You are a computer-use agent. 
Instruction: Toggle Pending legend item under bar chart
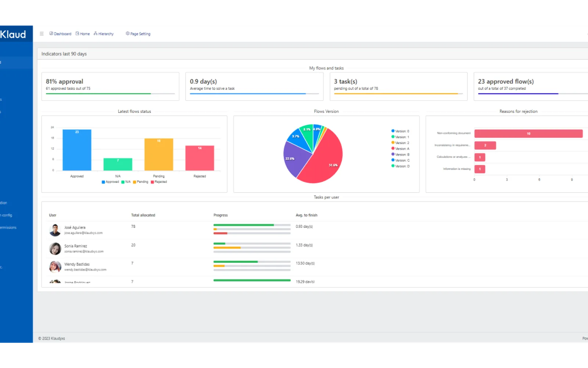141,182
